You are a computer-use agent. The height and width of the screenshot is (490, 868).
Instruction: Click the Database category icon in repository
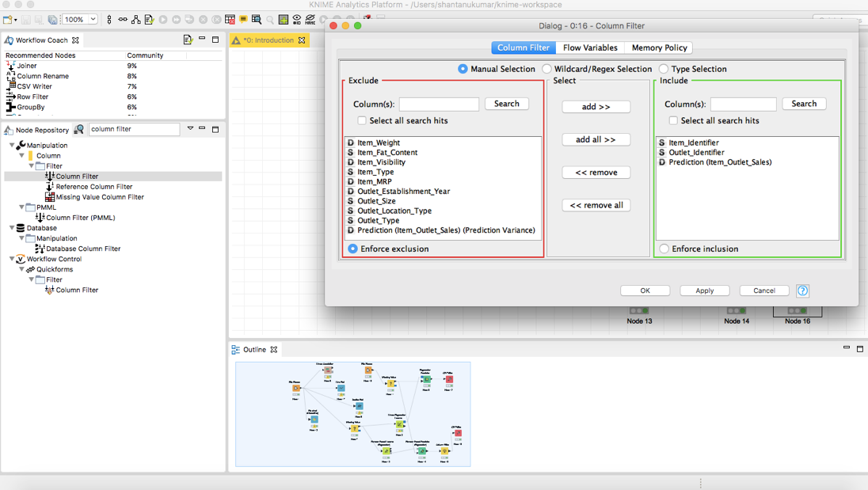point(21,228)
